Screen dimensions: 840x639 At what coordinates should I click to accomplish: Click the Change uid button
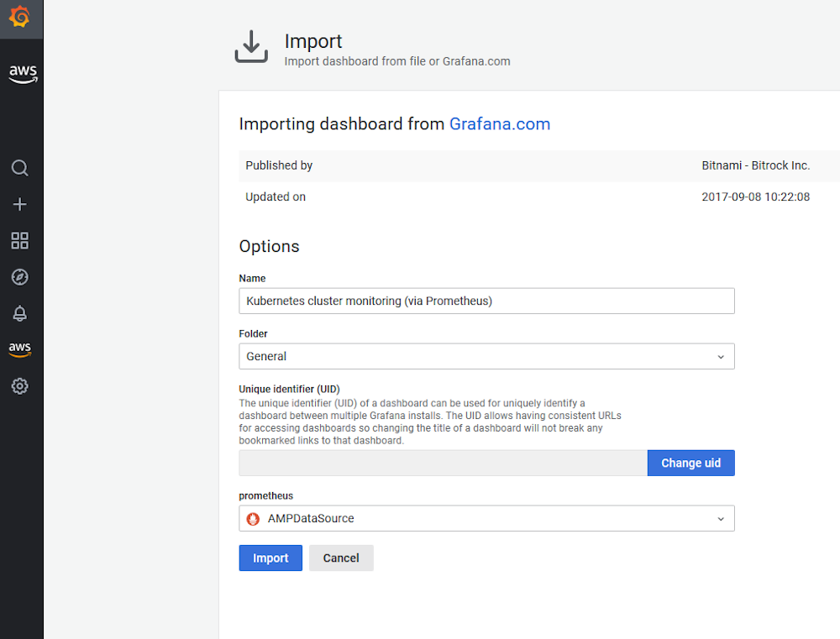[690, 463]
